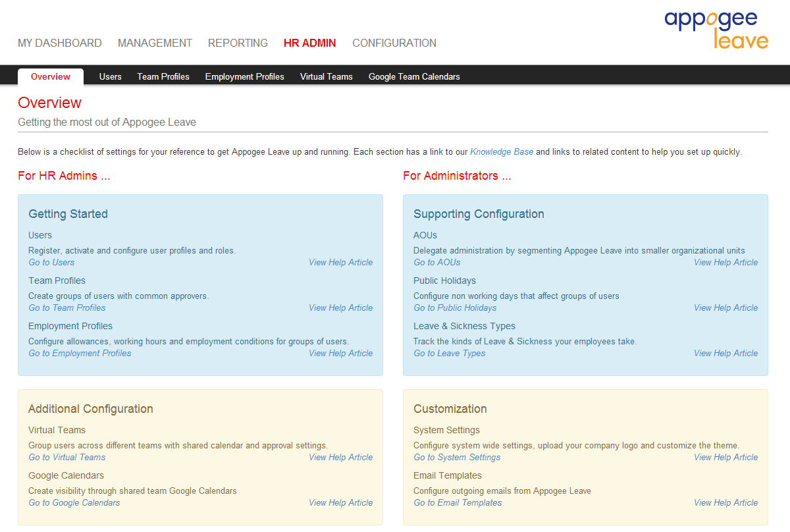The width and height of the screenshot is (790, 532).
Task: Follow the Go to Leave Types link
Action: tap(449, 354)
